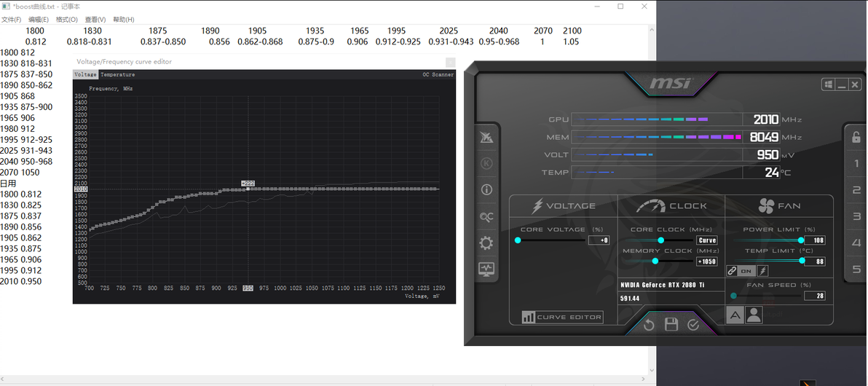868x386 pixels.
Task: Close MSI Afterburner with the X icon
Action: click(x=856, y=84)
